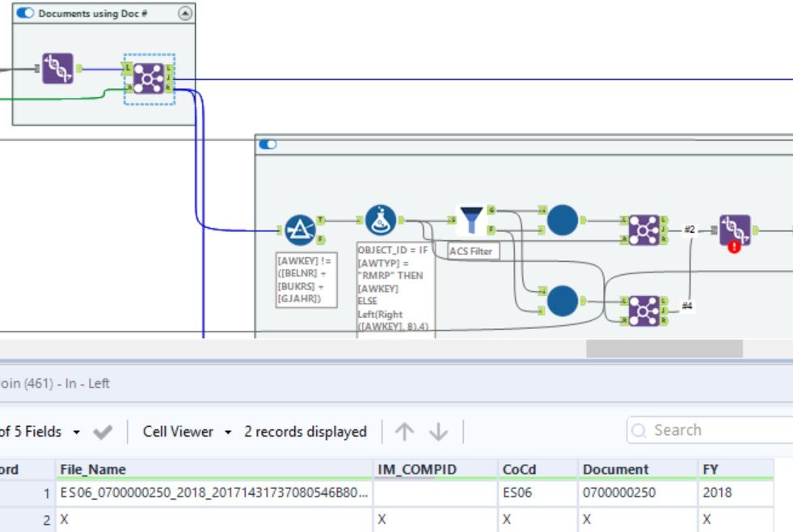Viewport: 793px width, 532px height.
Task: Click the 2 records displayed text
Action: tap(305, 432)
